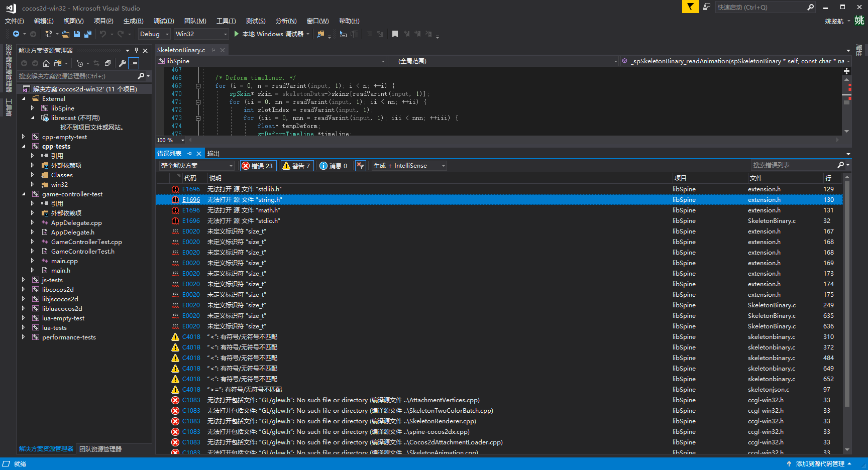The height and width of the screenshot is (470, 868).
Task: Open the Debug configuration dropdown
Action: [154, 34]
